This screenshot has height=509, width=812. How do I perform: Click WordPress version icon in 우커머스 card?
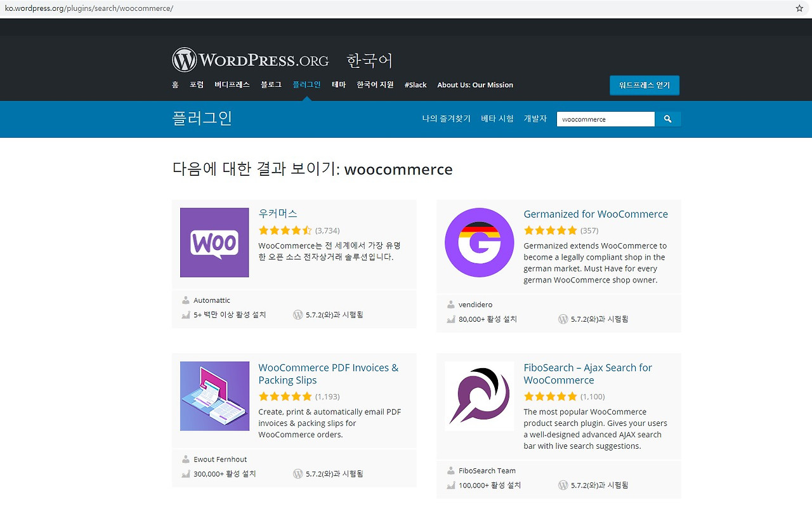pos(298,315)
